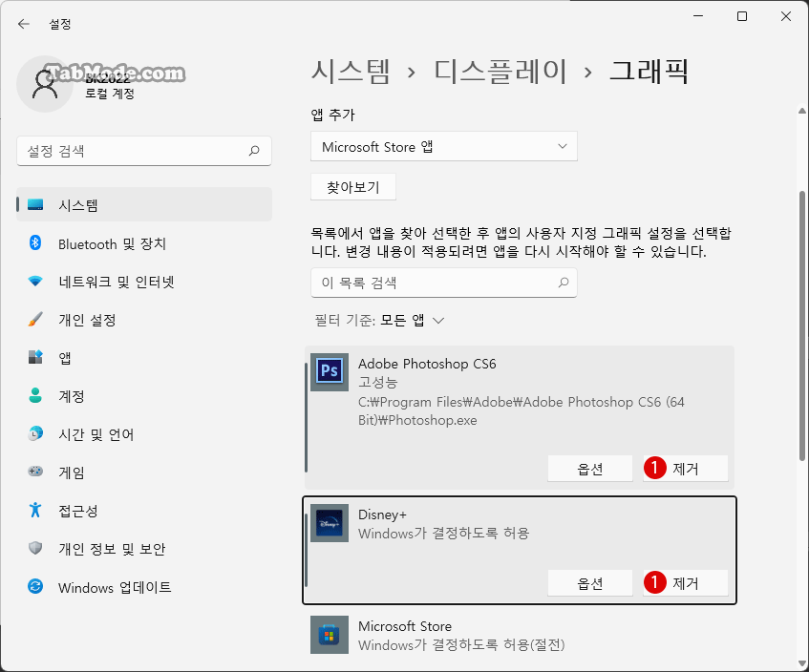
Task: Focus the 설정 검색 search field
Action: 144,151
